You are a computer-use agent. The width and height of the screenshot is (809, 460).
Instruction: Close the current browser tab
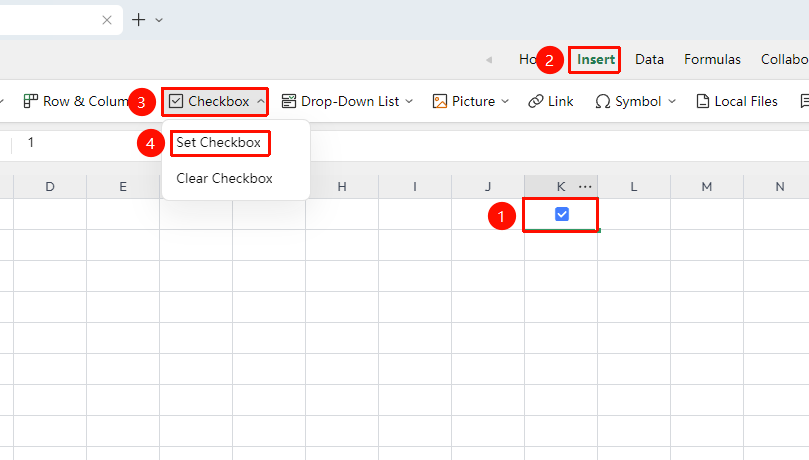tap(107, 20)
